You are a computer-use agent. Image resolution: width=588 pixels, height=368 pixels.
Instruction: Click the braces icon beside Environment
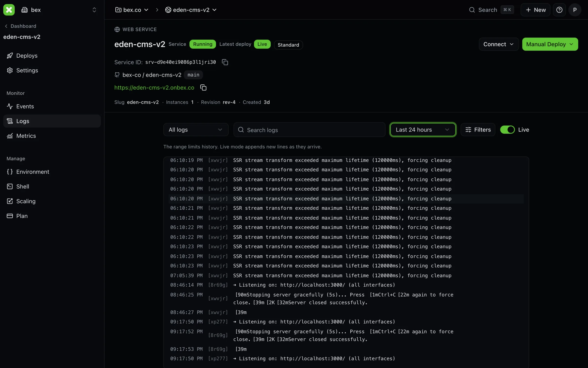click(x=10, y=172)
